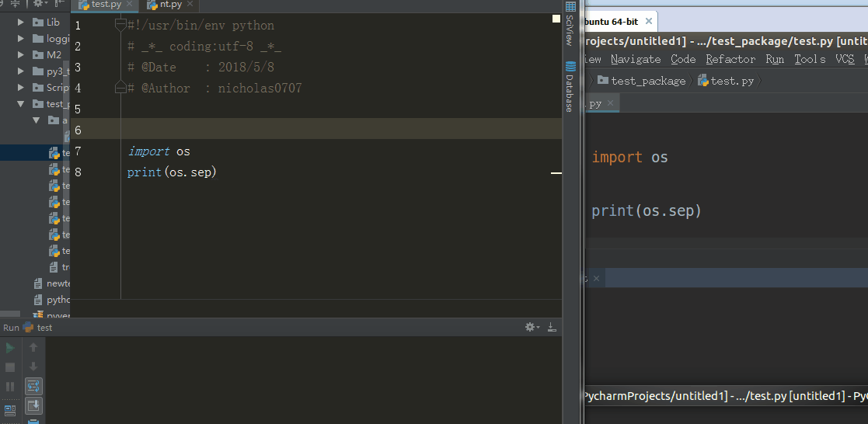The height and width of the screenshot is (424, 868).
Task: Open the Database tool window
Action: pos(569,86)
